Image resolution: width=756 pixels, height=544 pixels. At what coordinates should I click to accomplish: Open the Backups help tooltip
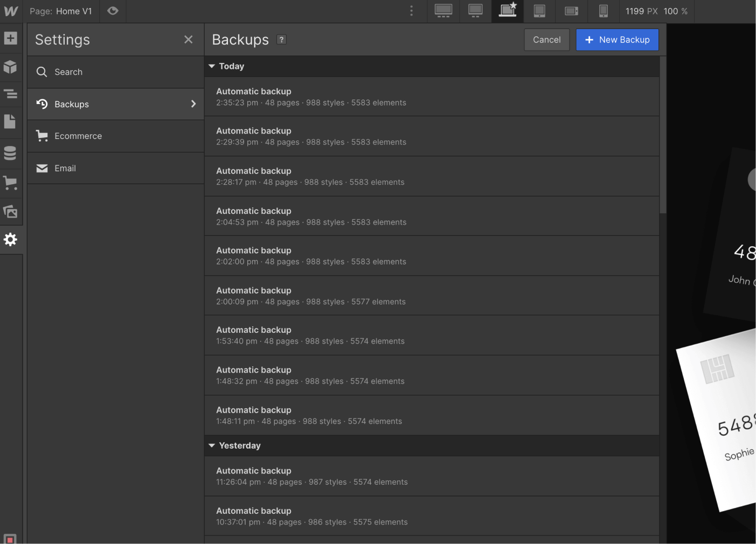pyautogui.click(x=281, y=39)
